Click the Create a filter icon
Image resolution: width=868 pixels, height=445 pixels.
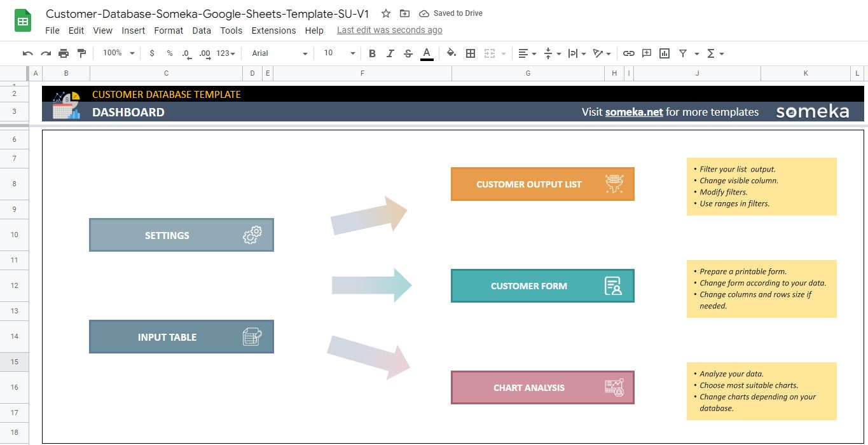(683, 53)
